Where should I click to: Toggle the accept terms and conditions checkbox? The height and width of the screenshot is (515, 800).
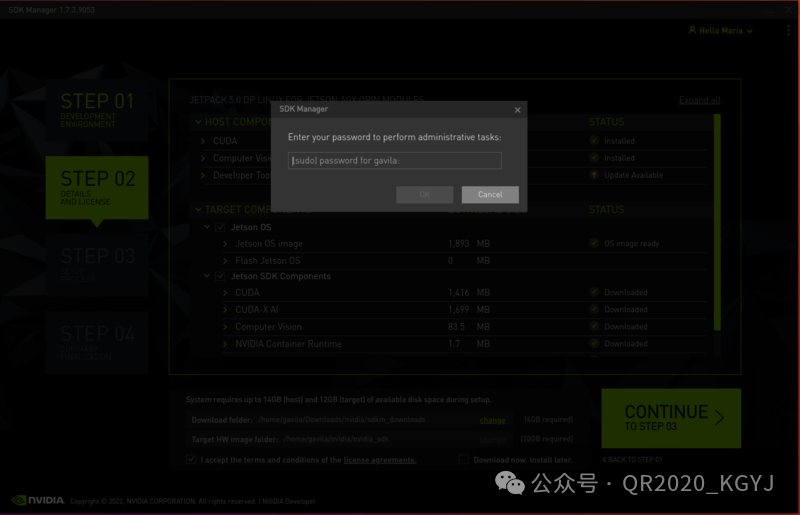191,459
